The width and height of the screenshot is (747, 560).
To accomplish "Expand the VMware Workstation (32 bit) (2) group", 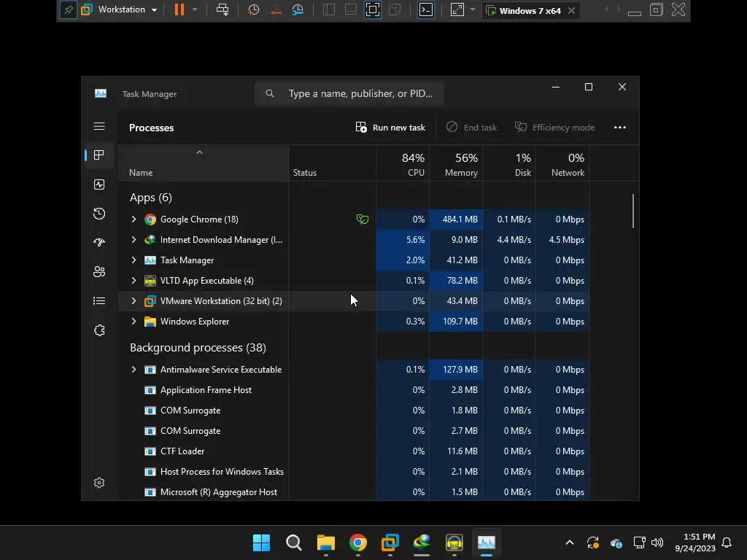I will pos(134,301).
